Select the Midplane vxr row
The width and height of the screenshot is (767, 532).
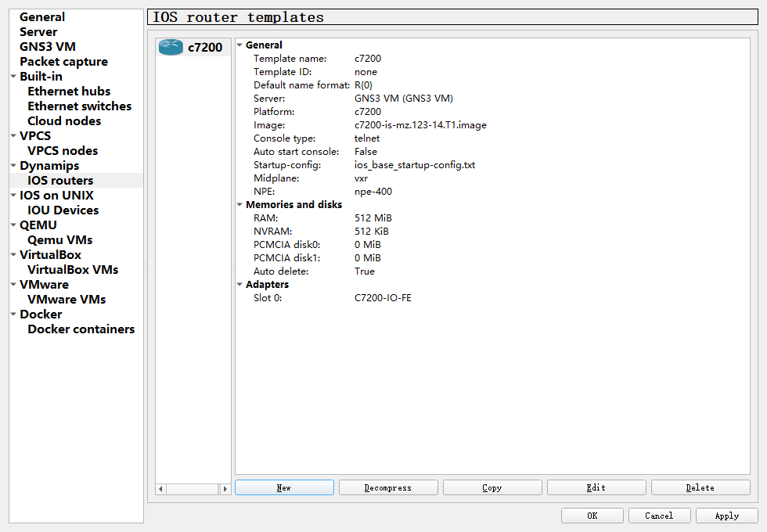click(492, 178)
